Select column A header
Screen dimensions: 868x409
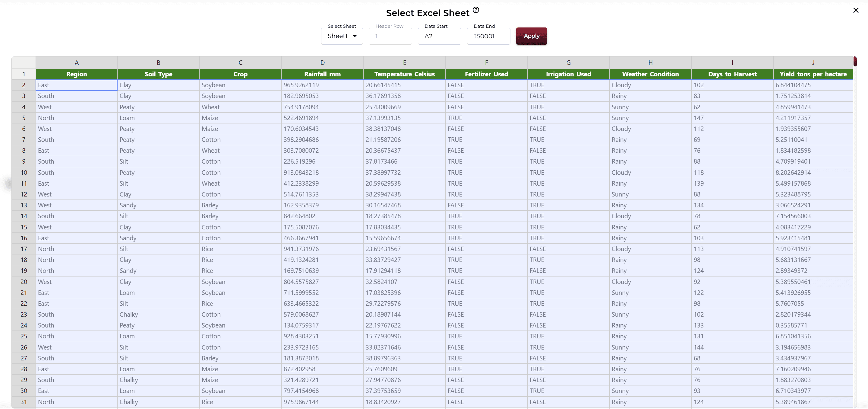pyautogui.click(x=77, y=62)
